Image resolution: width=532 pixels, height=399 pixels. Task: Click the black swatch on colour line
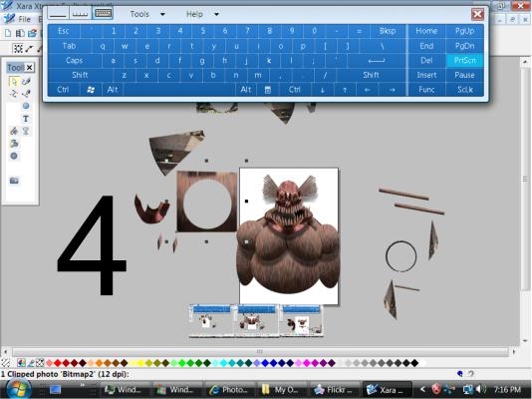coord(414,363)
